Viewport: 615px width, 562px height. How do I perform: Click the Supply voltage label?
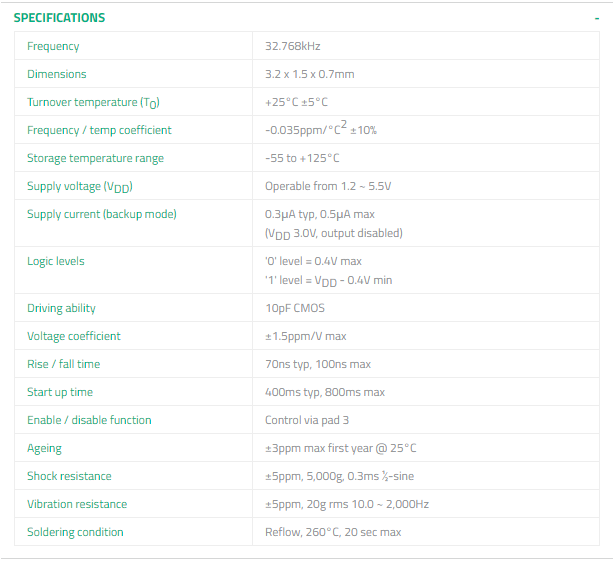click(79, 186)
